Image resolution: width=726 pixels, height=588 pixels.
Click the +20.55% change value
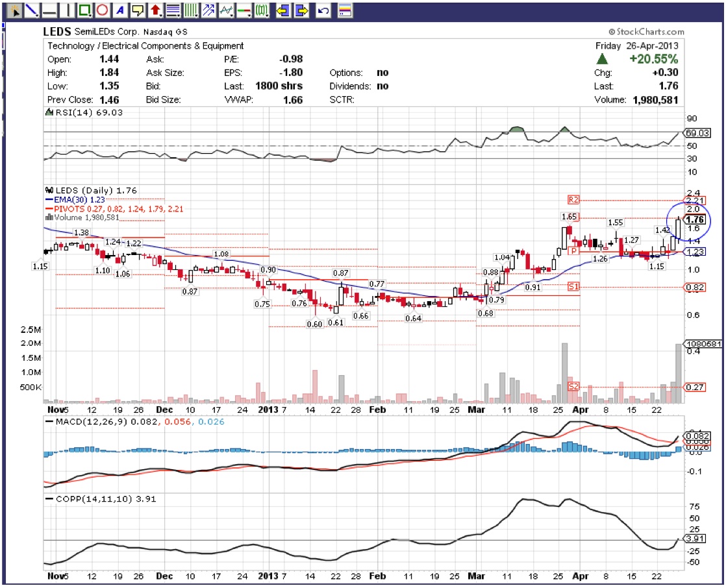tap(653, 59)
